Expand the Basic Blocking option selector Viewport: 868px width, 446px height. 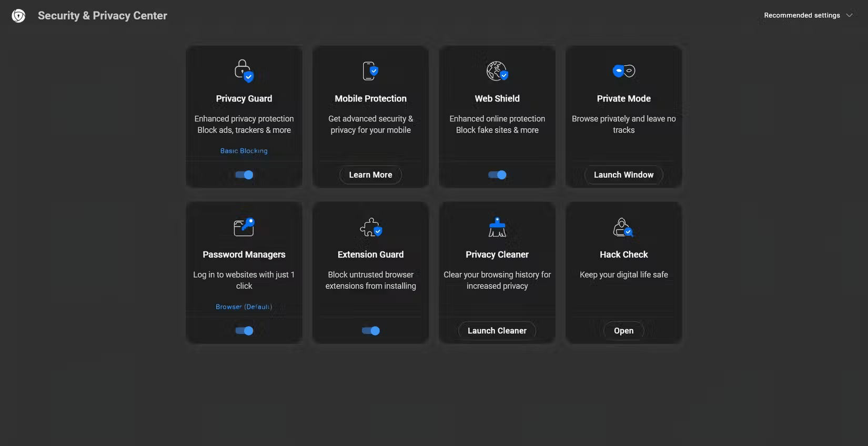(244, 151)
